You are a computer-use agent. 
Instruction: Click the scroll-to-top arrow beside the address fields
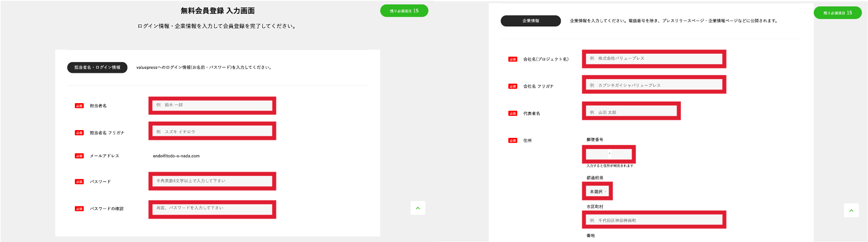click(851, 210)
